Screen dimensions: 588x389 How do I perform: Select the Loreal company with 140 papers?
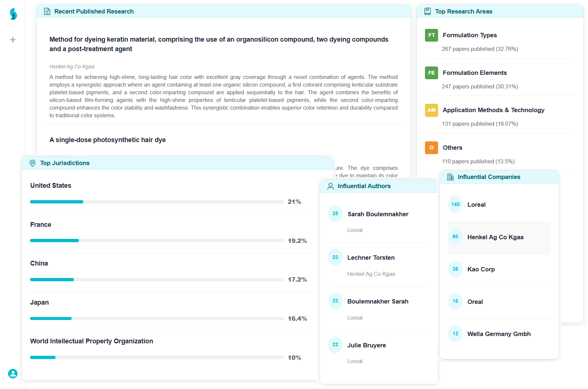[476, 205]
